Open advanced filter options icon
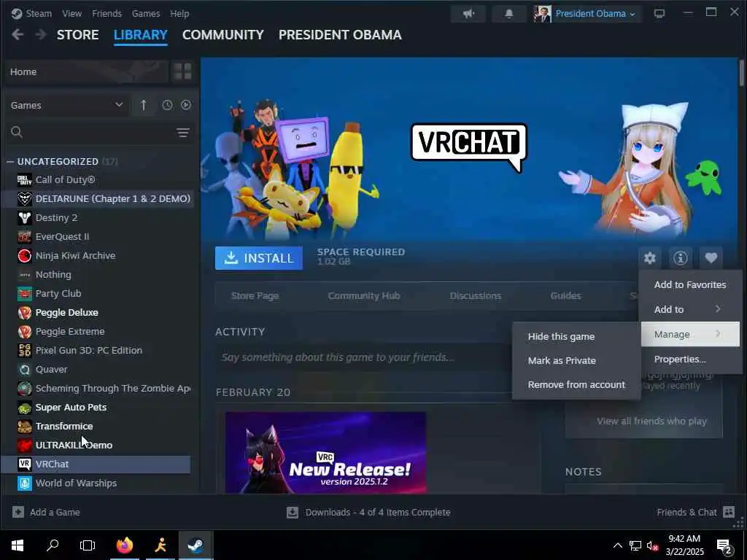Viewport: 747px width, 560px height. point(183,133)
